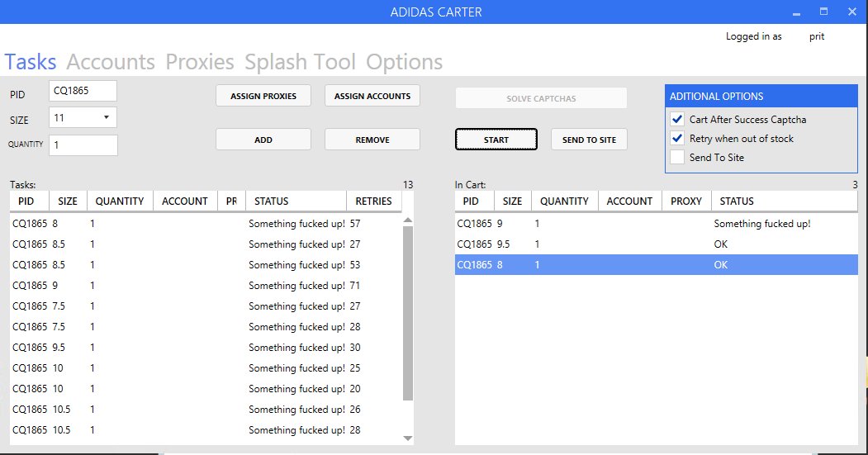Click the Tasks list scroll-up arrow
868x455 pixels.
[408, 220]
